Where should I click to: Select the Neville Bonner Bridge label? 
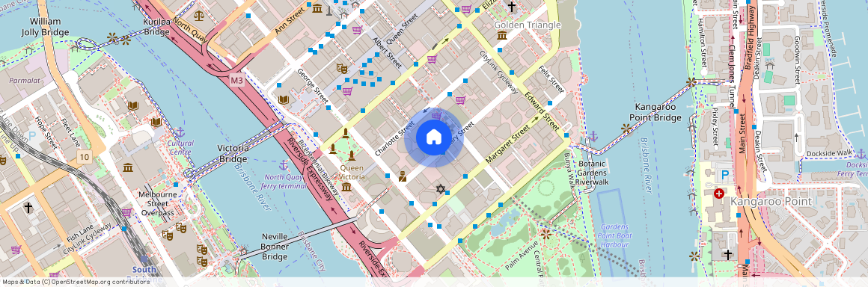point(275,246)
